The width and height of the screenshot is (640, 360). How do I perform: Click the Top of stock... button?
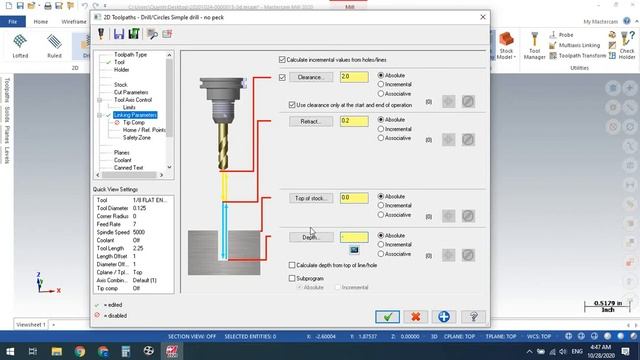[x=311, y=198]
